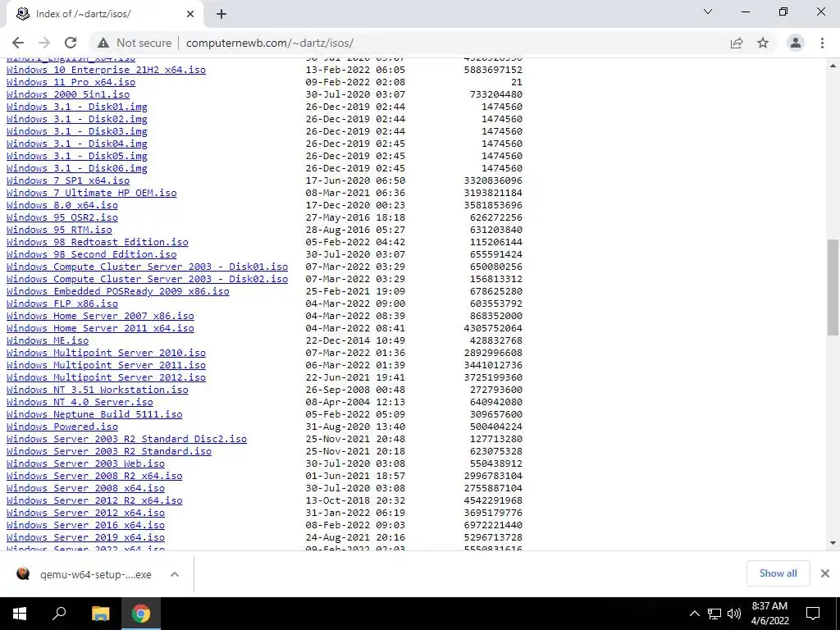
Task: Click the Chrome taskbar icon
Action: click(141, 614)
